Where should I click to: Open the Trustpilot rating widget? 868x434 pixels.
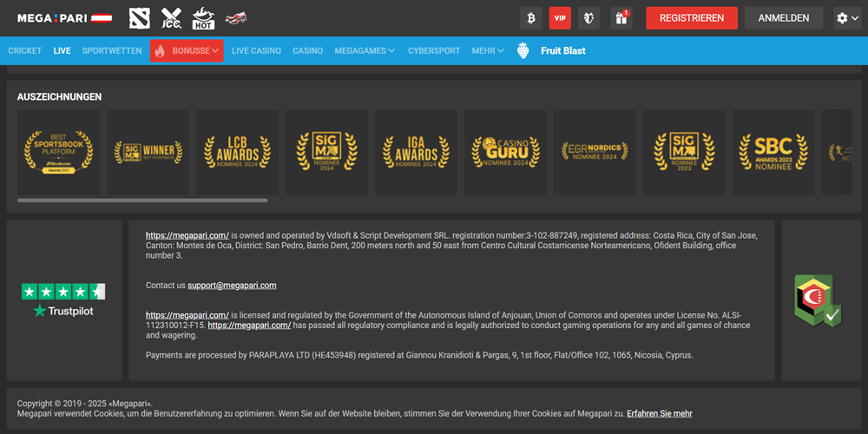[x=63, y=300]
